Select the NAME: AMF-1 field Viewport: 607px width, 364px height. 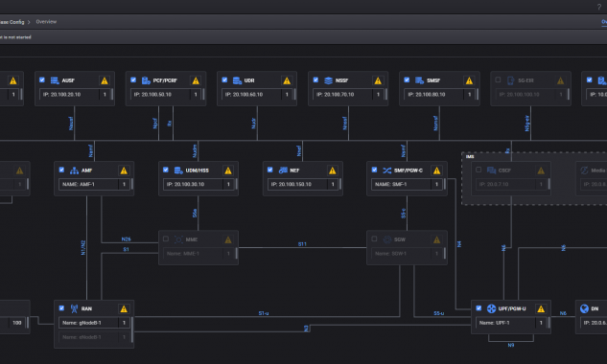94,184
